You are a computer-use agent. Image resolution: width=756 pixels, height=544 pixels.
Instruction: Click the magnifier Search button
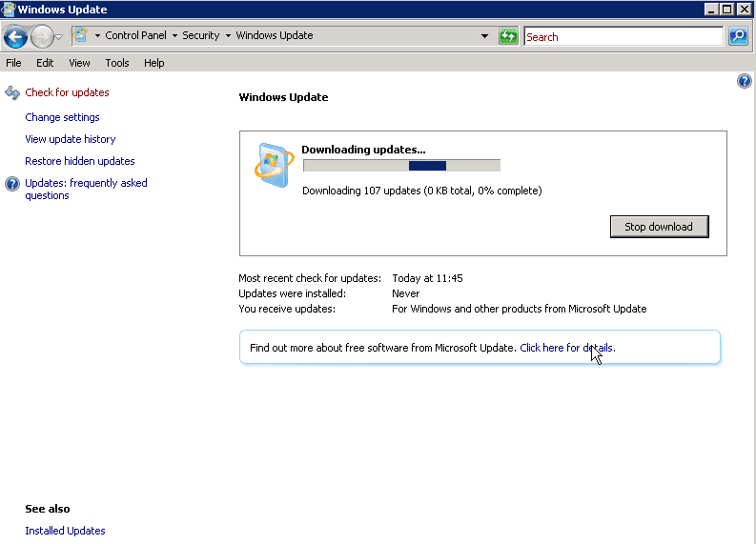[738, 36]
